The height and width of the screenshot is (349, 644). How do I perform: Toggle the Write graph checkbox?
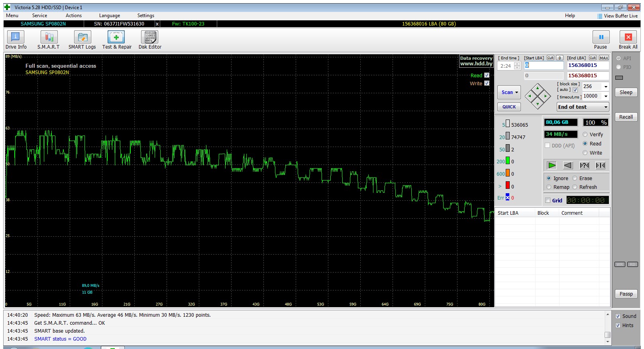(487, 83)
